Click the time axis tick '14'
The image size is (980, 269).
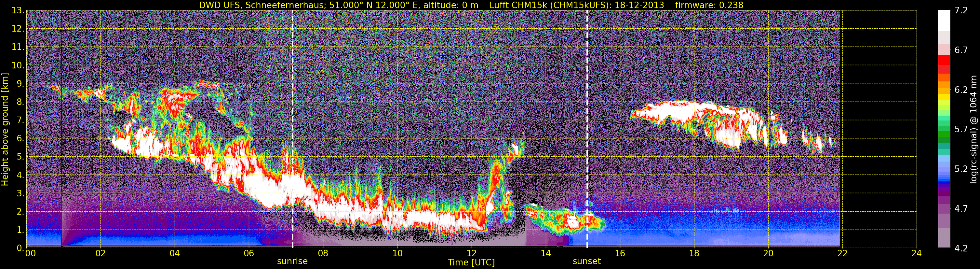(545, 253)
